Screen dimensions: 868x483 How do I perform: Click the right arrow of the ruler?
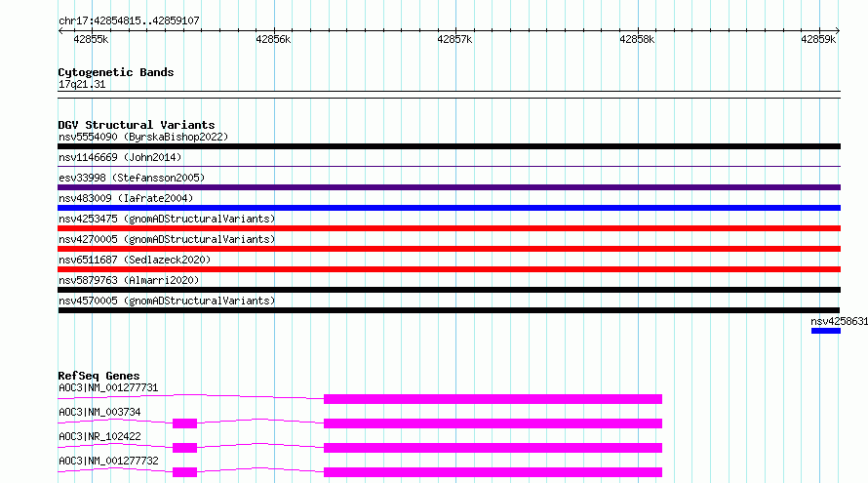click(x=838, y=30)
